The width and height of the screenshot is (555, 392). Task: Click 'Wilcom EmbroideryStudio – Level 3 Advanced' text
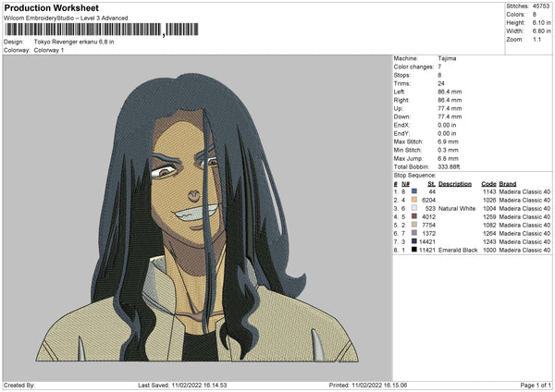coord(66,18)
